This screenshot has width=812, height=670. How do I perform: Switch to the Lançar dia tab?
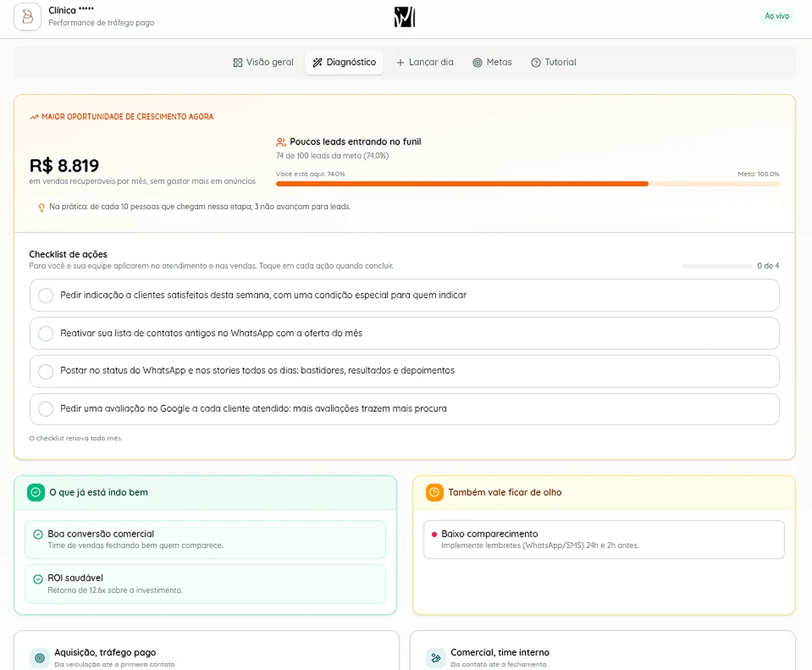425,62
